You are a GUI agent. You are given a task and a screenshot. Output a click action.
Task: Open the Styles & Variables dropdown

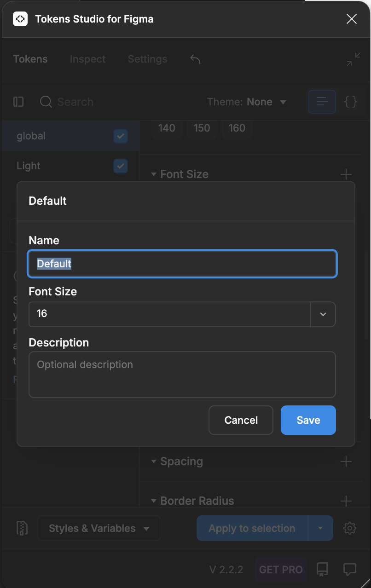point(99,528)
